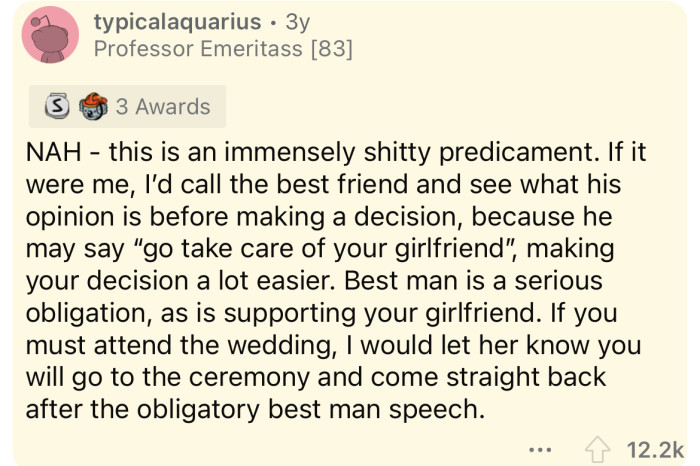Show the 3 Awards details
This screenshot has width=700, height=466.
point(162,106)
